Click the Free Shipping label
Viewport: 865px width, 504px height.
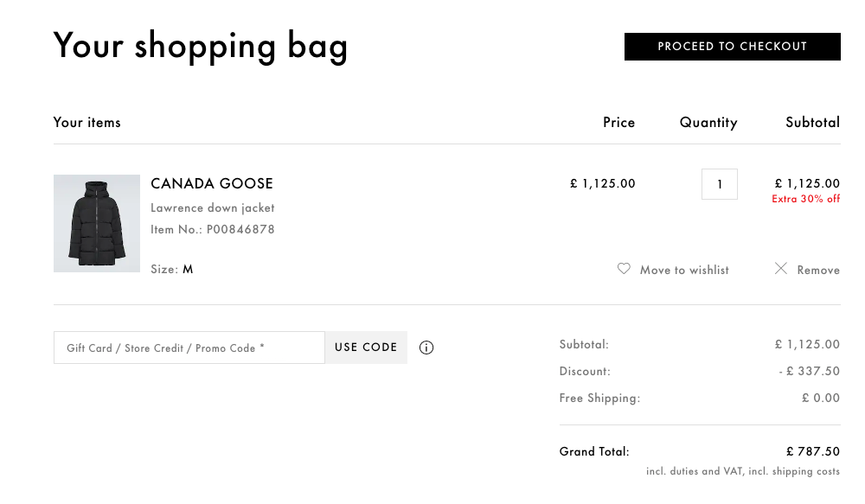pyautogui.click(x=600, y=399)
